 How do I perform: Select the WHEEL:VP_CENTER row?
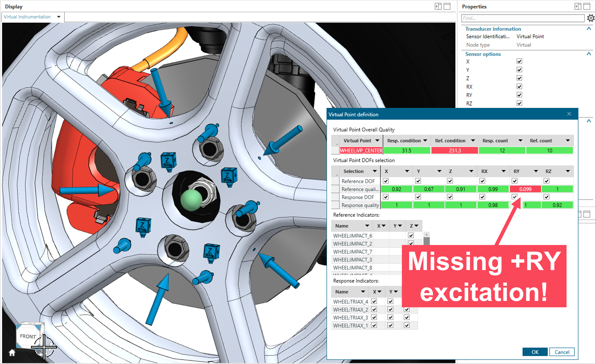point(361,150)
